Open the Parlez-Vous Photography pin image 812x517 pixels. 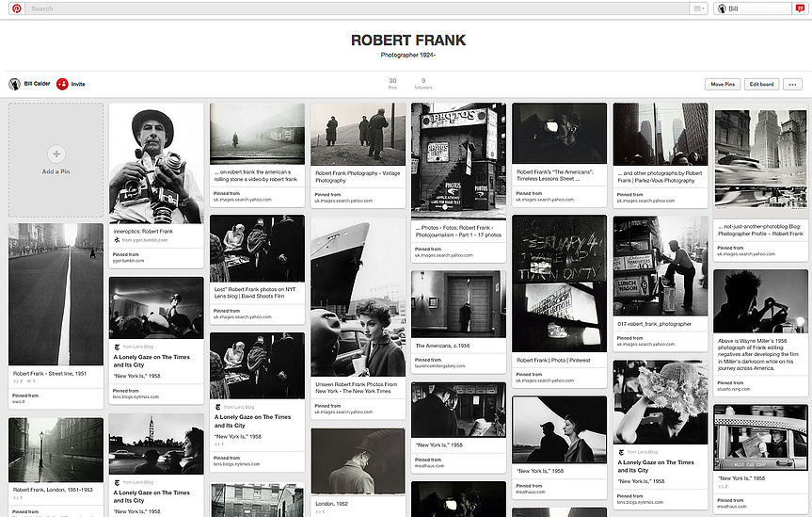click(661, 134)
